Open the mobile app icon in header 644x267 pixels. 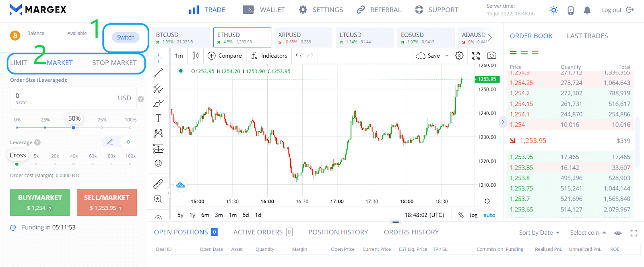571,10
